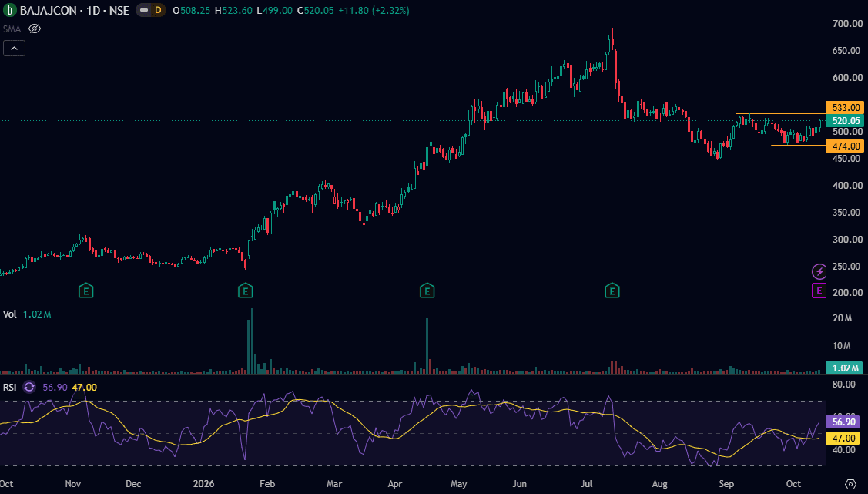The image size is (868, 494).
Task: Click the RSI indicator refresh icon
Action: point(29,387)
